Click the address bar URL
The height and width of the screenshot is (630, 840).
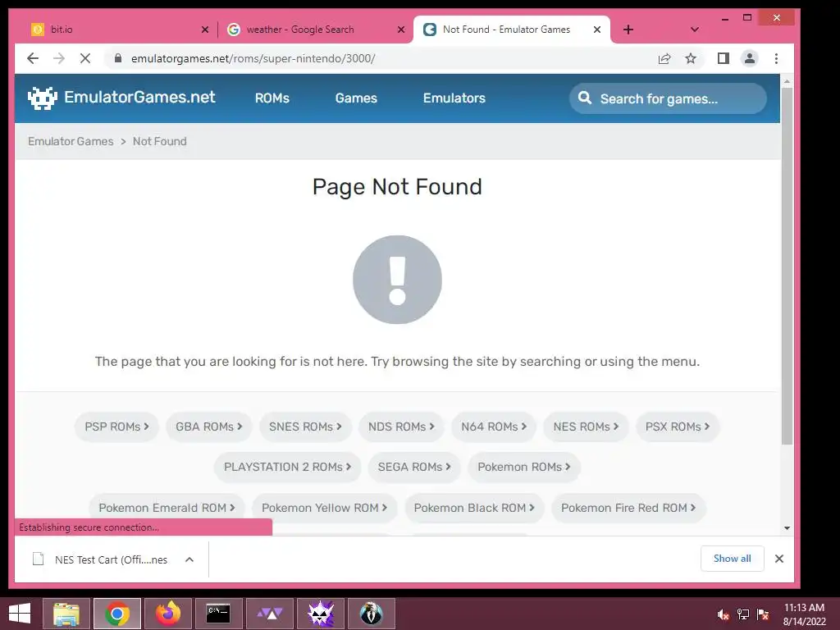tap(253, 58)
